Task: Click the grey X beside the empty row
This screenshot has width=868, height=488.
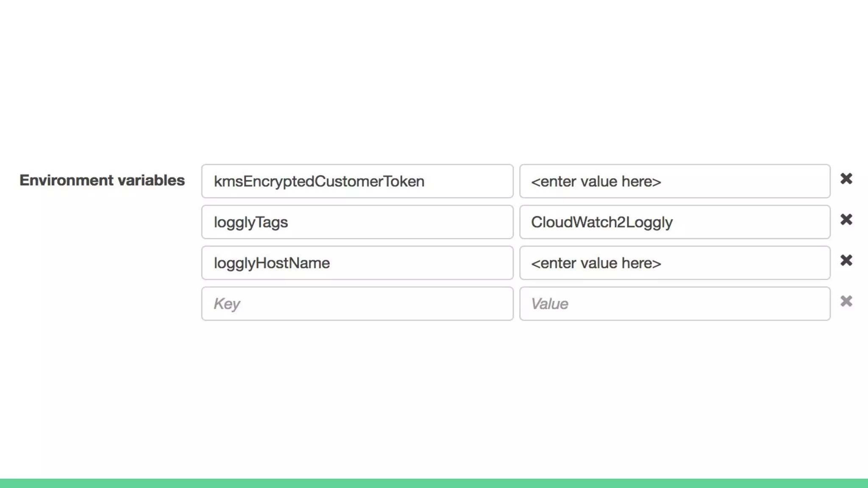Action: point(846,301)
